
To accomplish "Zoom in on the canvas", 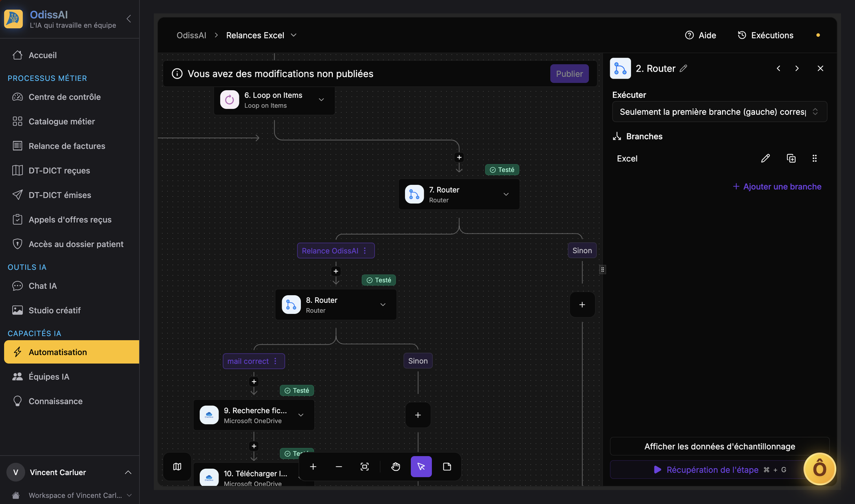I will tap(313, 467).
